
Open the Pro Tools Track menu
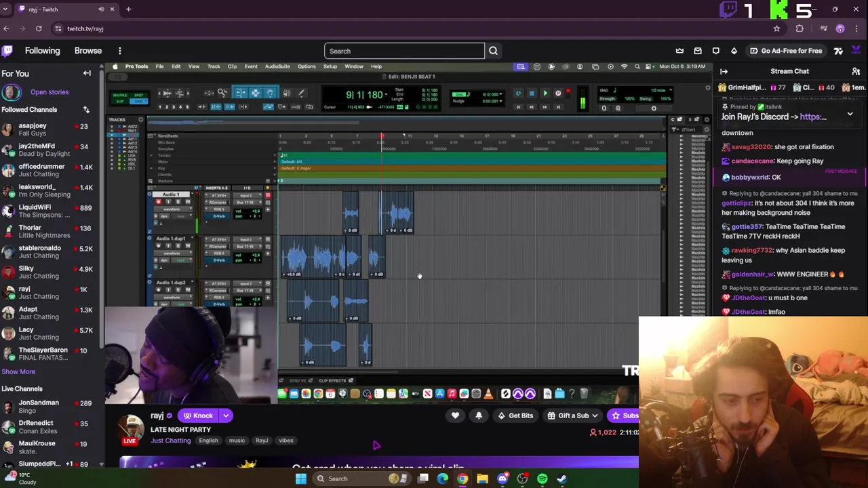click(214, 66)
